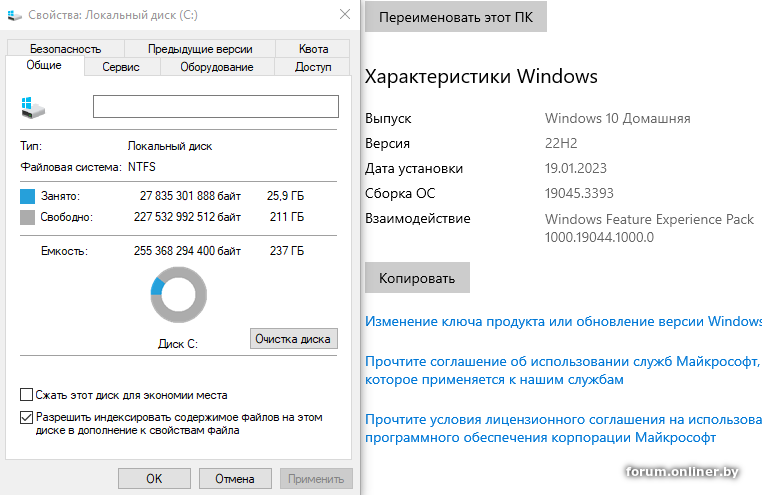Viewport: 762px width, 495px height.
Task: Click the 'Windows 10 Домашняя' edition value
Action: pos(617,118)
